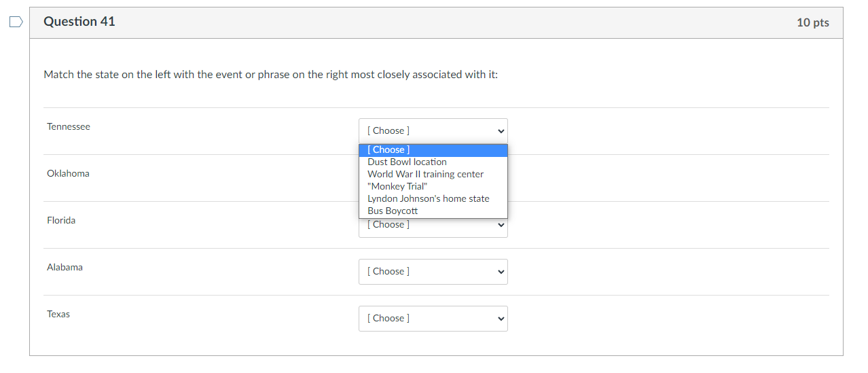
Task: Click the Oklahoma state label
Action: pos(68,173)
